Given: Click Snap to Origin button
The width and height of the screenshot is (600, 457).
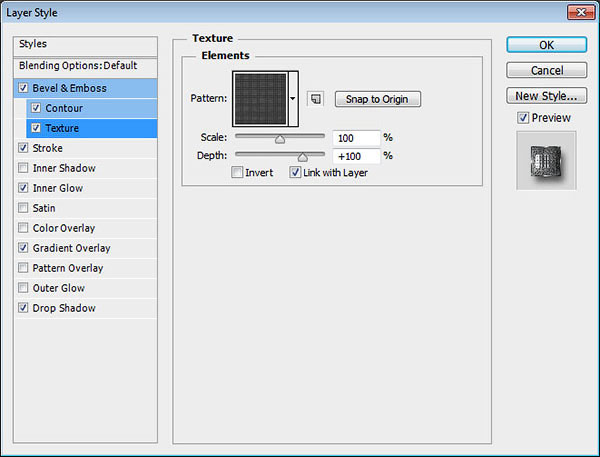Looking at the screenshot, I should (x=378, y=99).
